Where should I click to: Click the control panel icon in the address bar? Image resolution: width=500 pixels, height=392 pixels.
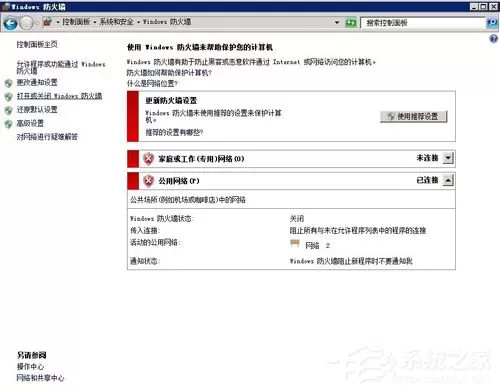[48, 22]
